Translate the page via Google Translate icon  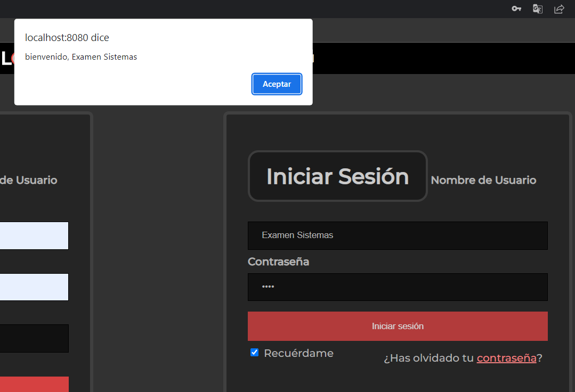537,9
